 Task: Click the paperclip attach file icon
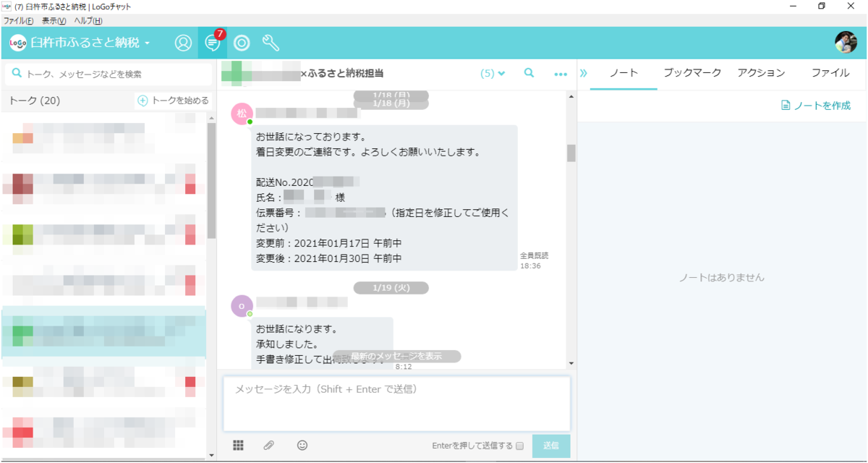click(269, 446)
